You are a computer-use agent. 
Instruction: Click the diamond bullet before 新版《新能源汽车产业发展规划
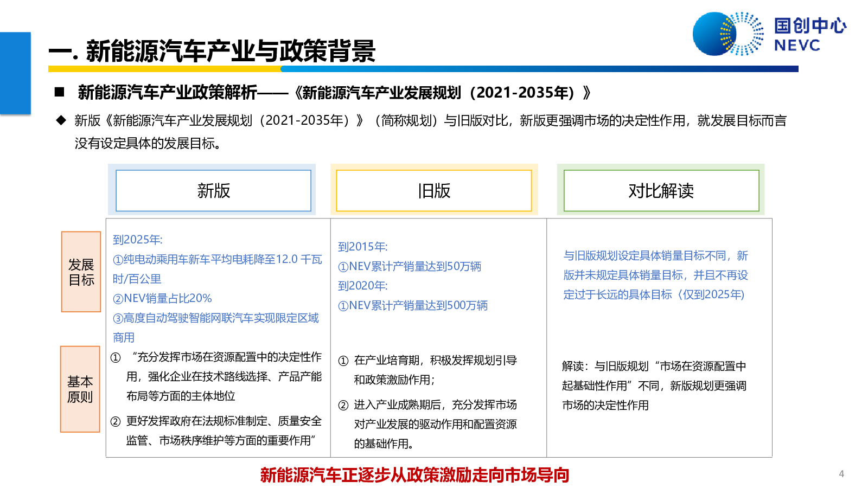pyautogui.click(x=61, y=120)
